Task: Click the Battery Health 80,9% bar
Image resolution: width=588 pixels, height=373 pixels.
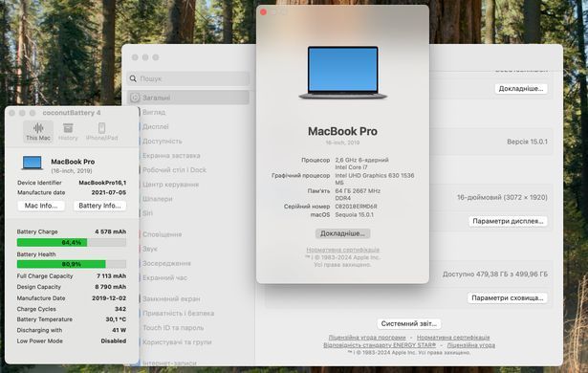Action: (72, 264)
